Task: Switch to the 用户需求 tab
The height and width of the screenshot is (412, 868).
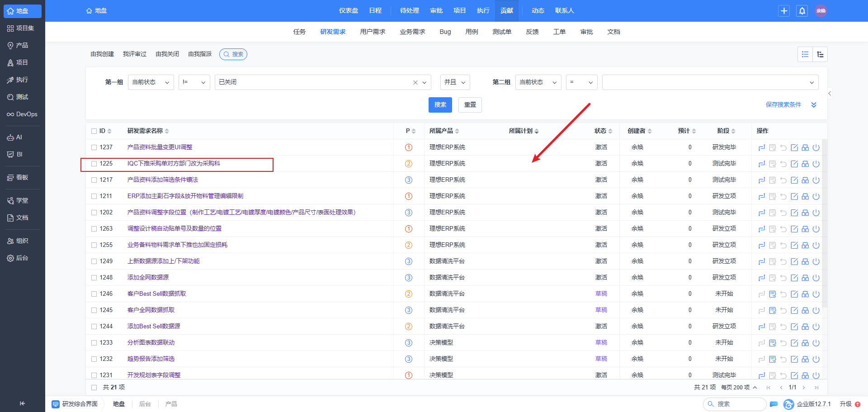Action: (x=373, y=32)
